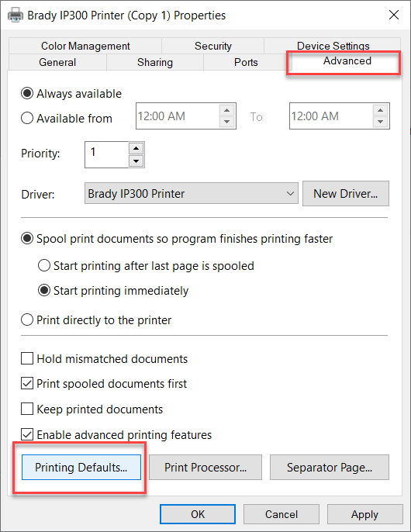Increase Priority with up arrow
411x532 pixels.
(136, 148)
